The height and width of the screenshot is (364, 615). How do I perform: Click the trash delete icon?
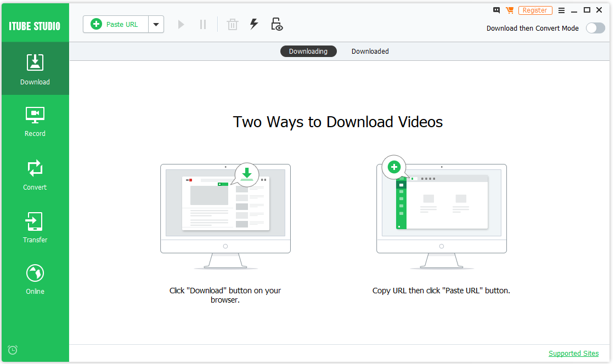[233, 24]
